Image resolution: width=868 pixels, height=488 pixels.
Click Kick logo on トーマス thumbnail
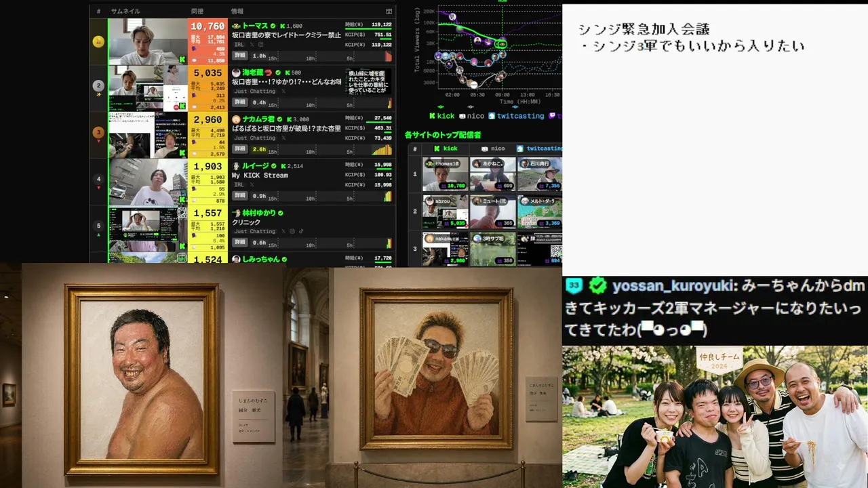(x=182, y=60)
